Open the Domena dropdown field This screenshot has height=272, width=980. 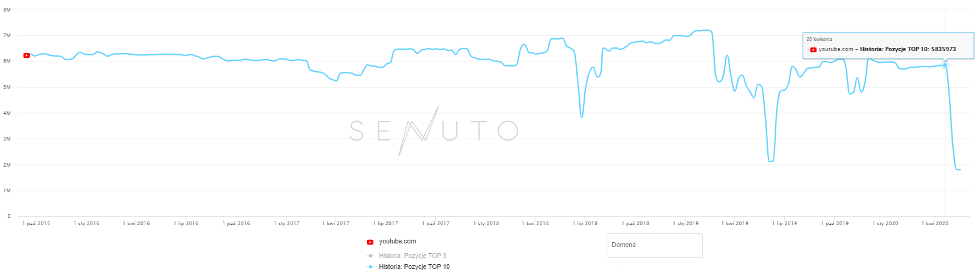pyautogui.click(x=654, y=245)
